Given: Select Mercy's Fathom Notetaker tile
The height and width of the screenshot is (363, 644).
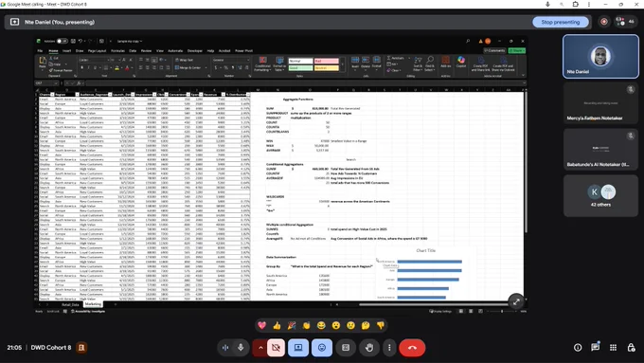Looking at the screenshot, I should [x=600, y=102].
